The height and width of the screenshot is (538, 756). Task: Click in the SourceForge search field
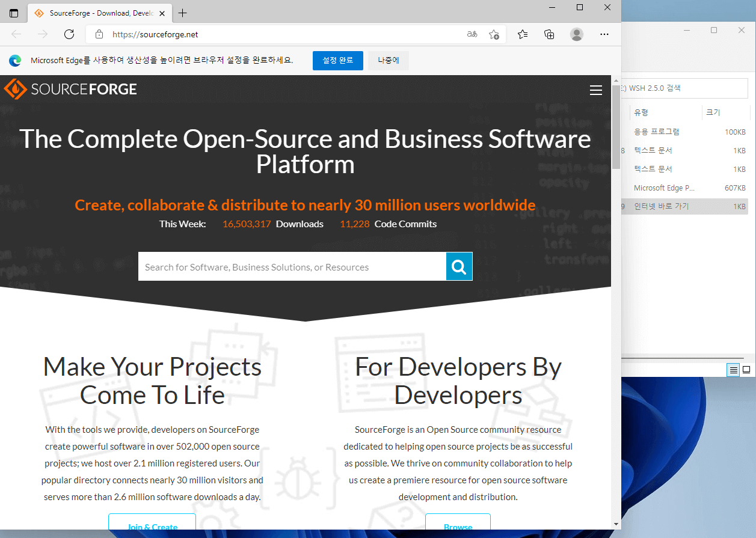[x=292, y=266]
